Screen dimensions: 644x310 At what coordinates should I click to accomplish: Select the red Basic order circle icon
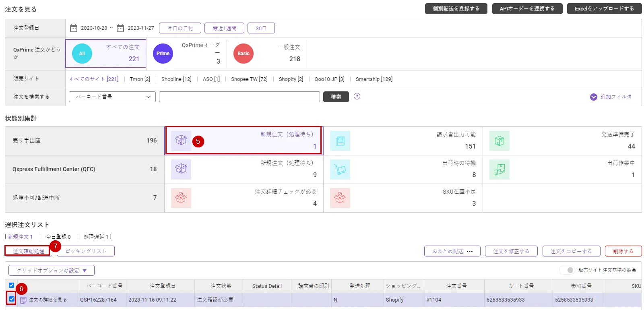click(244, 54)
